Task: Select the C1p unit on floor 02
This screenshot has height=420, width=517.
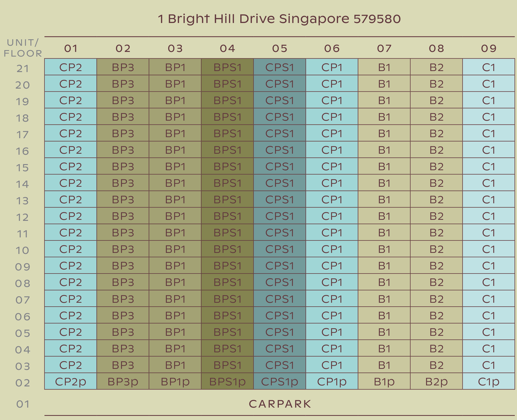Action: (x=489, y=381)
